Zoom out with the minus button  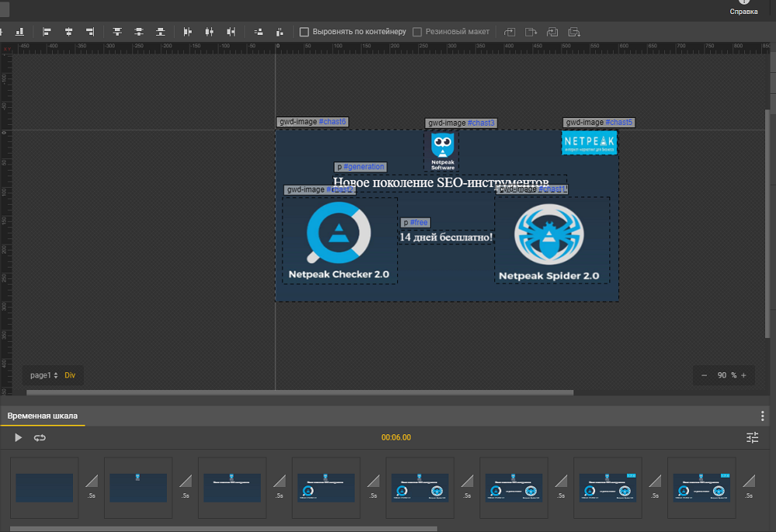(x=704, y=375)
